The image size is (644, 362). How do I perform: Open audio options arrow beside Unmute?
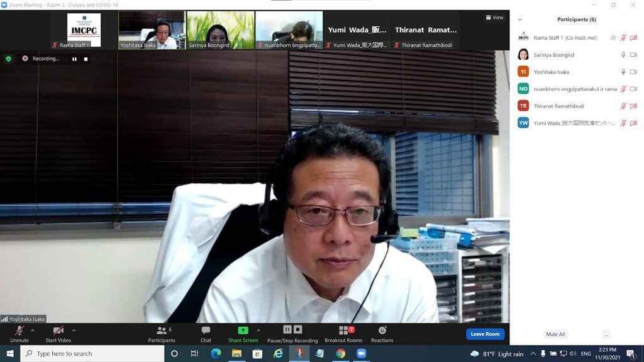pyautogui.click(x=33, y=331)
